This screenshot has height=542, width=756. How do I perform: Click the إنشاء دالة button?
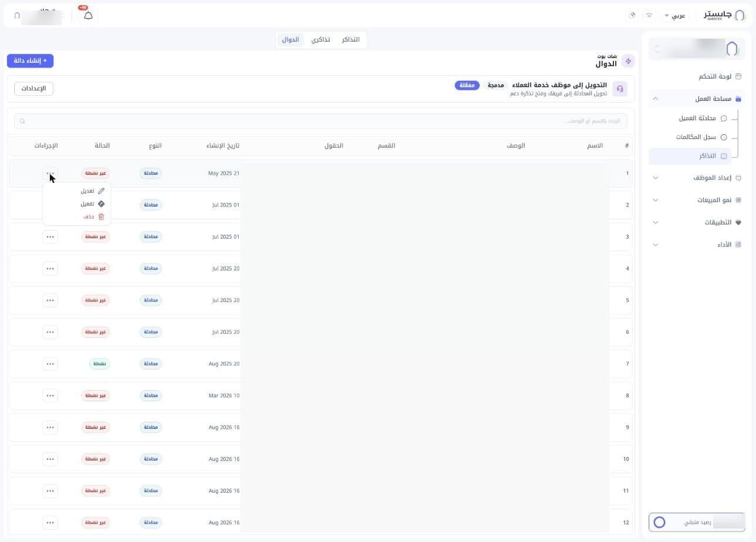(30, 61)
